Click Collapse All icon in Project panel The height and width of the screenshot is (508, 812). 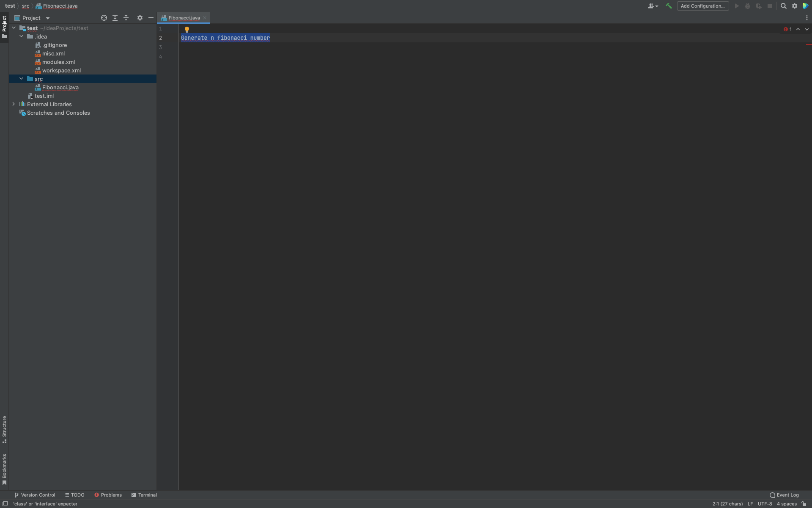[126, 18]
